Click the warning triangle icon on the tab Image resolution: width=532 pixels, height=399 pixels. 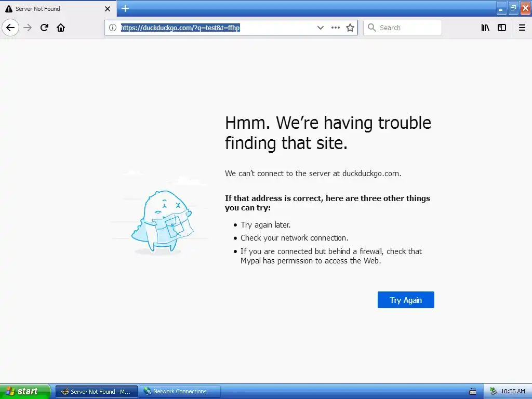tap(9, 9)
